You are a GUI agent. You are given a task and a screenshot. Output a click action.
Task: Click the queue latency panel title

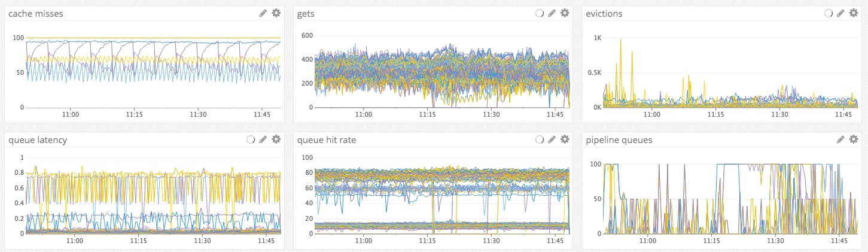pyautogui.click(x=38, y=140)
